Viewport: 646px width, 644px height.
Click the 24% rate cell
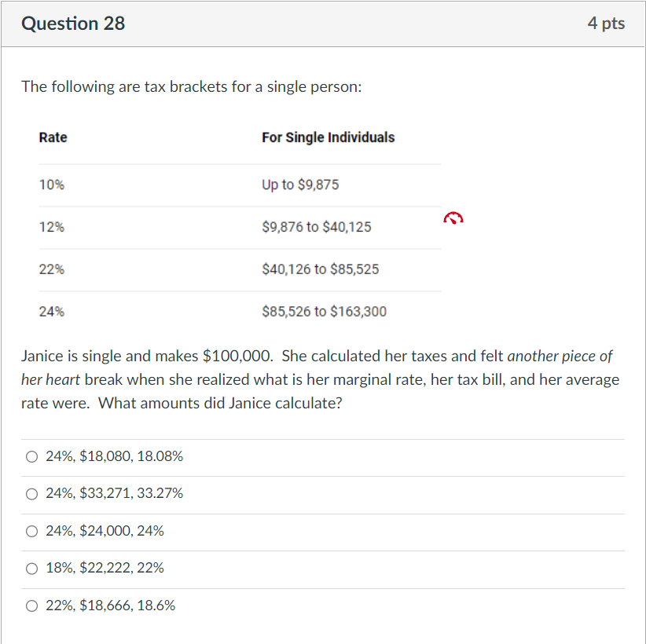point(52,312)
